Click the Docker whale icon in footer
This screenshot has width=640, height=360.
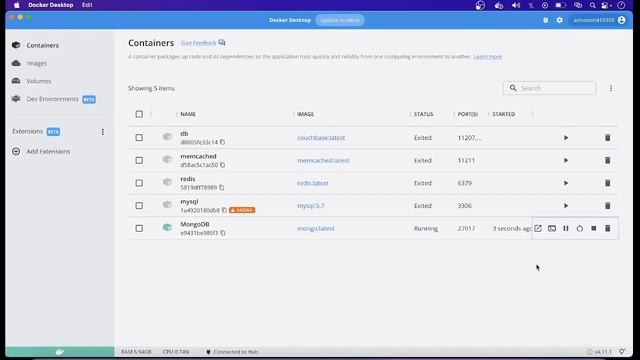(x=60, y=352)
